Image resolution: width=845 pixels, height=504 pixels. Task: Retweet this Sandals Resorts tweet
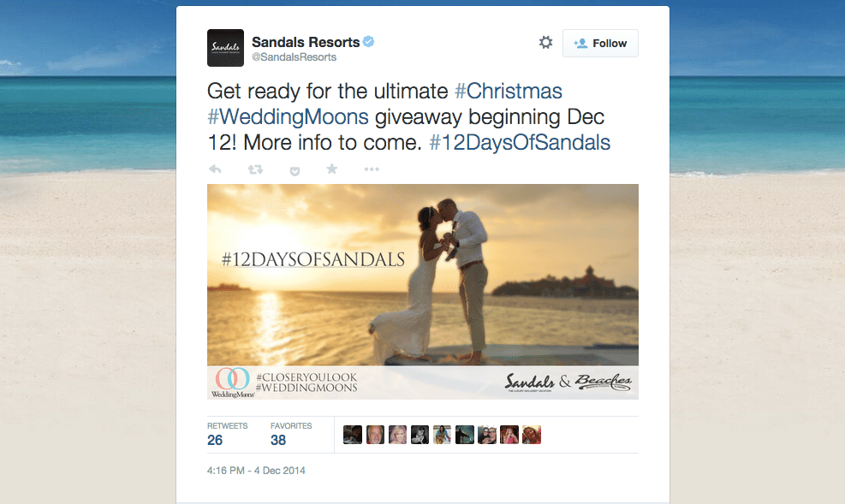pyautogui.click(x=255, y=169)
